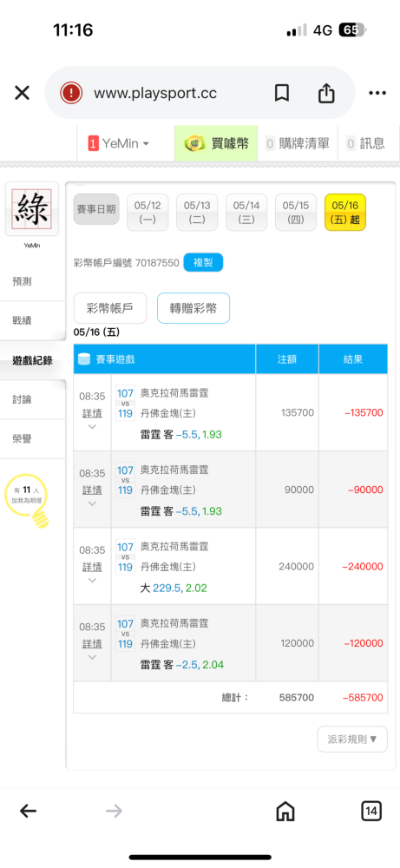Click the 複製 account number button
This screenshot has height=868, width=400.
203,262
